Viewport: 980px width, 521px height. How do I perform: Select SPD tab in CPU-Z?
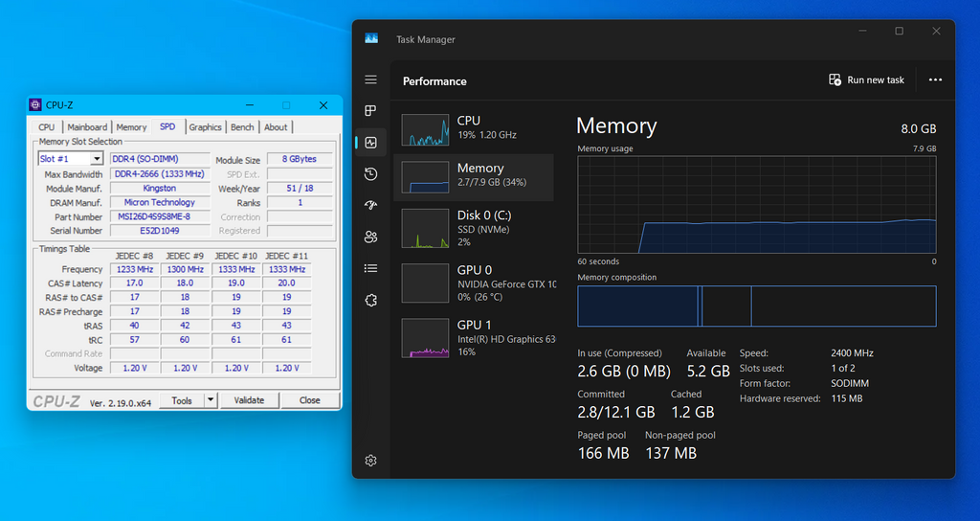167,126
